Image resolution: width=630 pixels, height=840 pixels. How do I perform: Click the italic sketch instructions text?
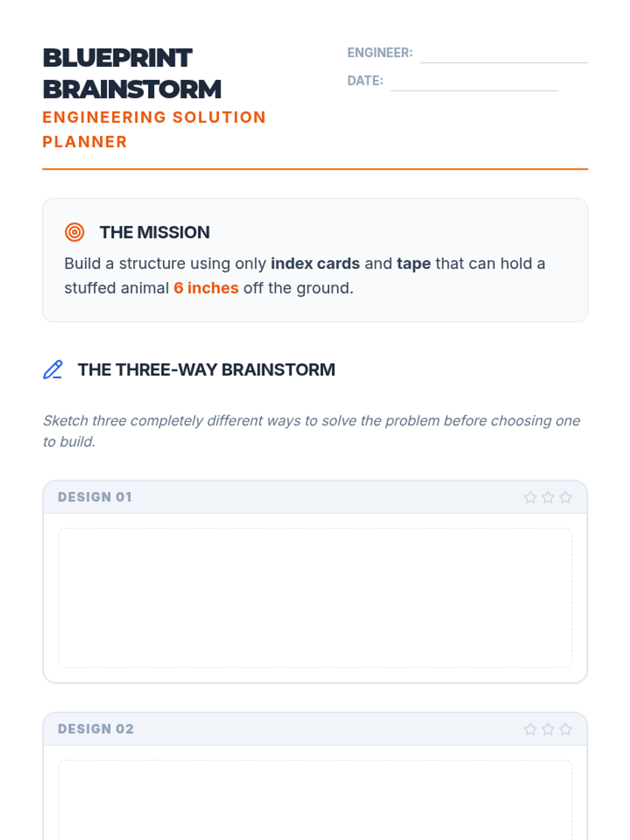311,430
